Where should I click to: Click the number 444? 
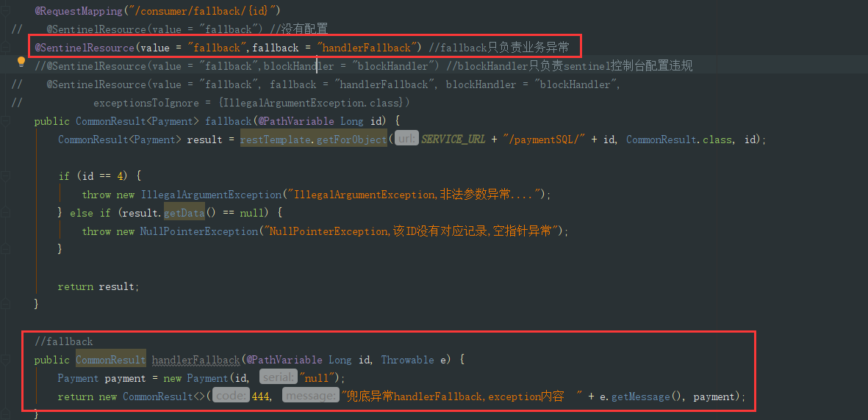tap(260, 397)
